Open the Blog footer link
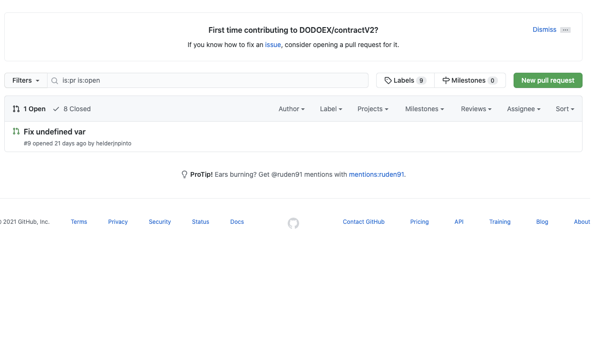 542,222
